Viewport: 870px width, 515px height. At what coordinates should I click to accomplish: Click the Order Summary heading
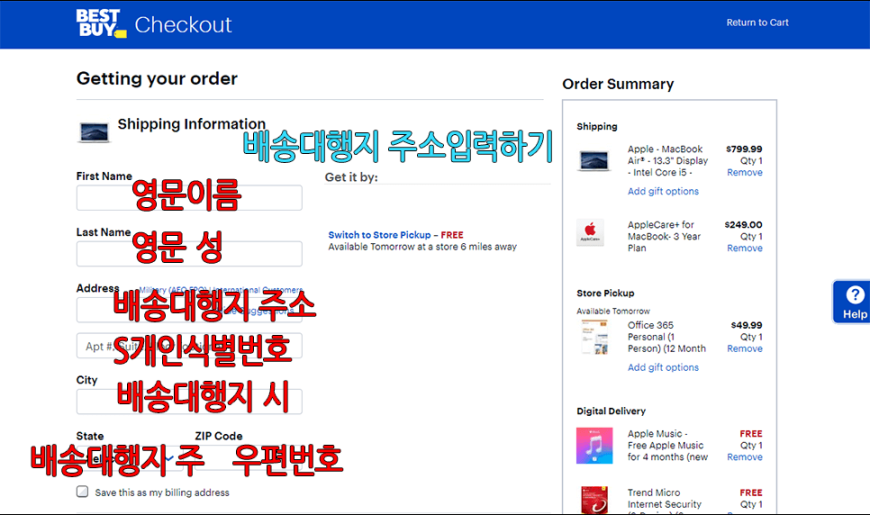click(618, 84)
